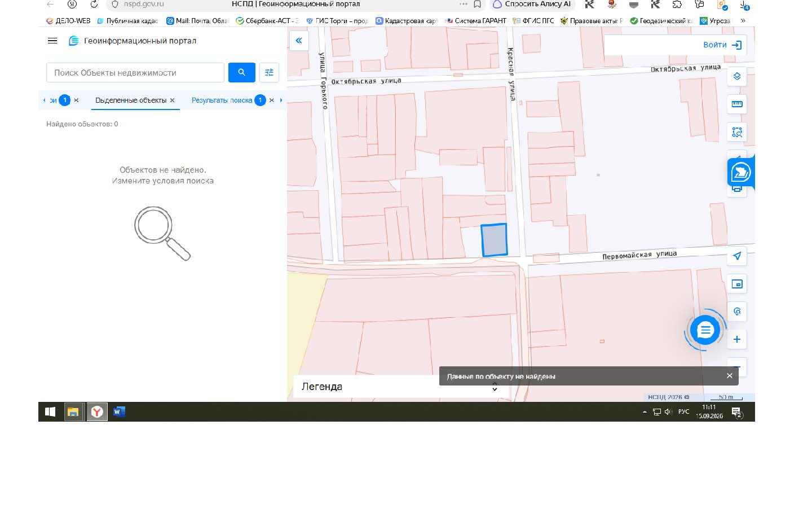This screenshot has height=508, width=812.
Task: Show next tabs with the right arrow
Action: pos(281,100)
